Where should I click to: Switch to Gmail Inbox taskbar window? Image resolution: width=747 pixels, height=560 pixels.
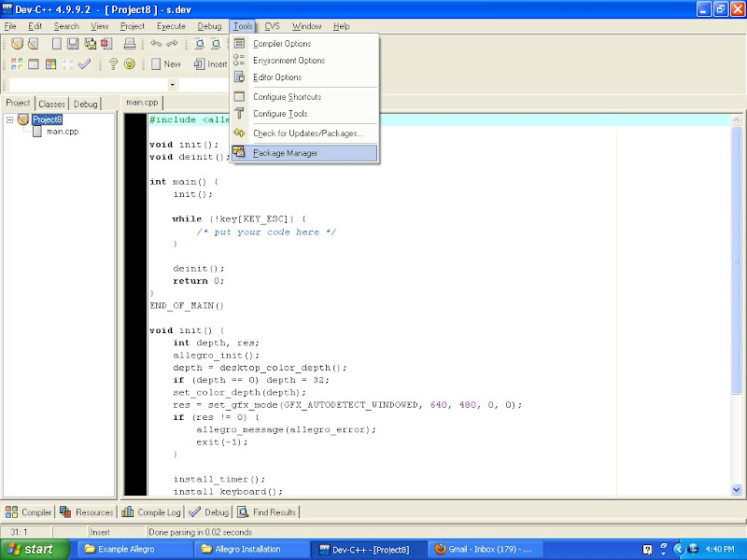click(x=485, y=549)
